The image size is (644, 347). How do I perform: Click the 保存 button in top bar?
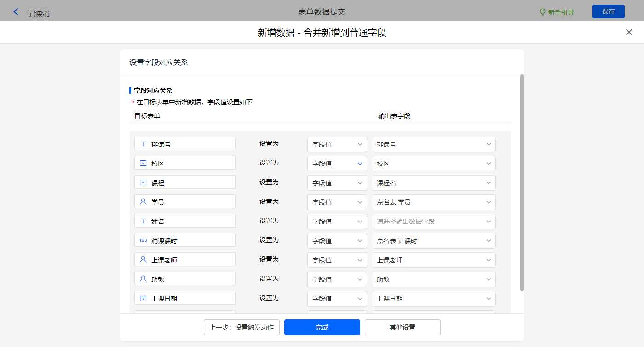coord(608,11)
